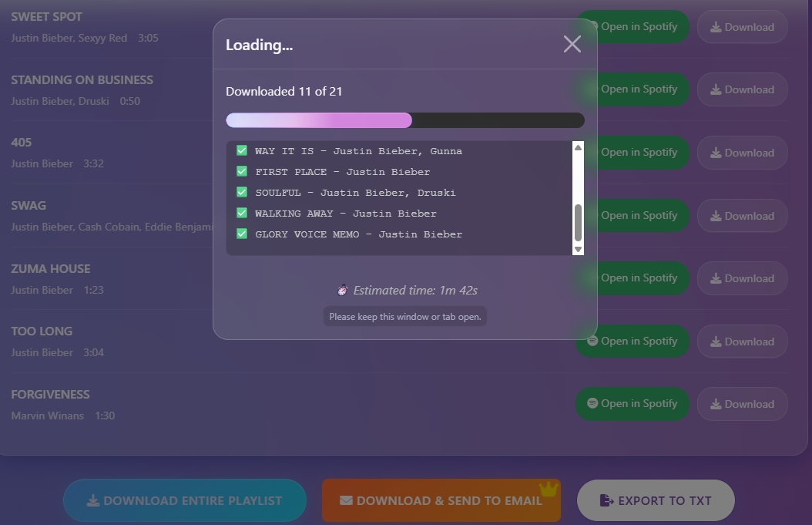This screenshot has width=812, height=525.
Task: Click the checkmark next to WAY IT IS
Action: pos(242,150)
